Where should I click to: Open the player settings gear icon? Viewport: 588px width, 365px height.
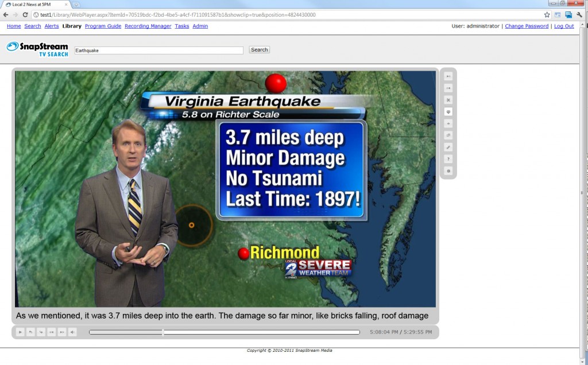click(x=448, y=171)
